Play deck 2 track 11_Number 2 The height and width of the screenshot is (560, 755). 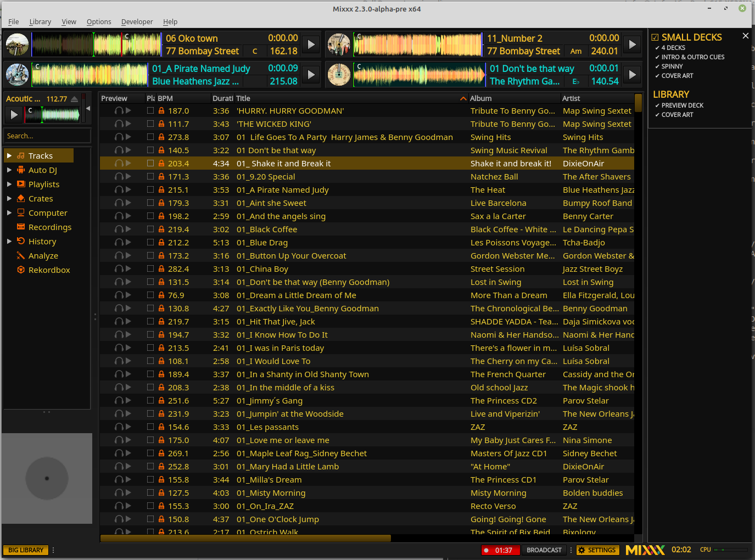[x=633, y=44]
